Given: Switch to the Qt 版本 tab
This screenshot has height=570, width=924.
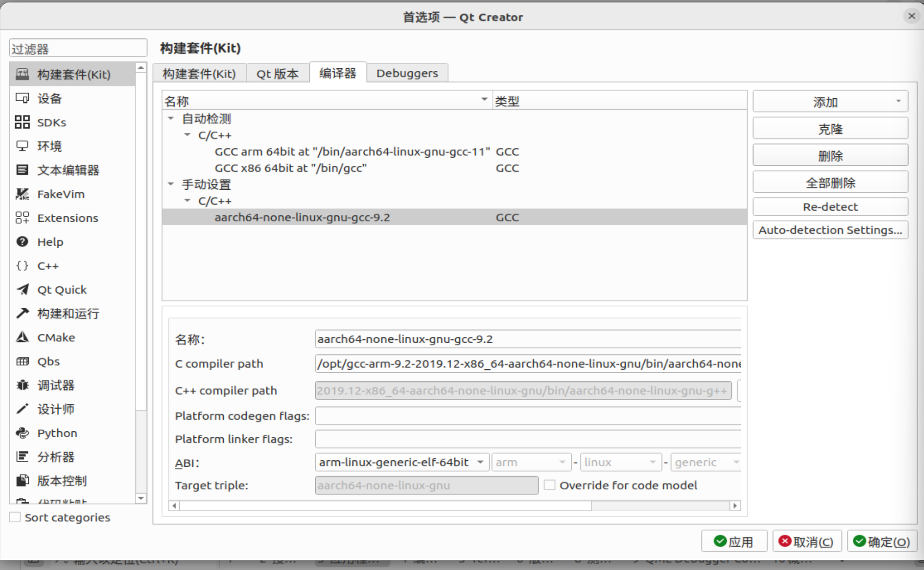Looking at the screenshot, I should pyautogui.click(x=277, y=74).
